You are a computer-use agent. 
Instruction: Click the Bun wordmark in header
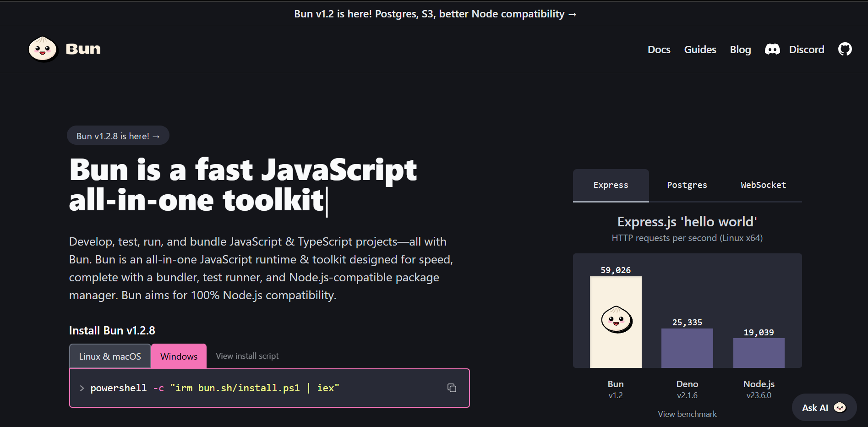point(83,49)
